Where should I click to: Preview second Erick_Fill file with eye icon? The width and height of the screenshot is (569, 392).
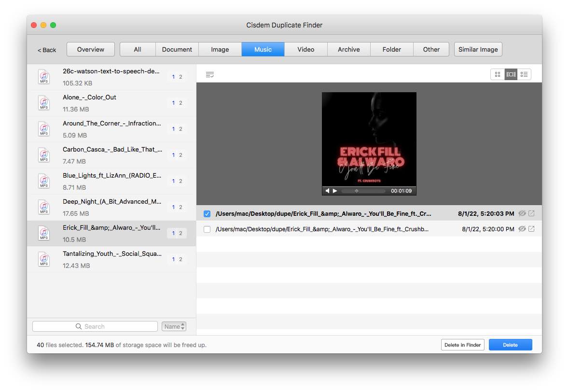point(522,229)
